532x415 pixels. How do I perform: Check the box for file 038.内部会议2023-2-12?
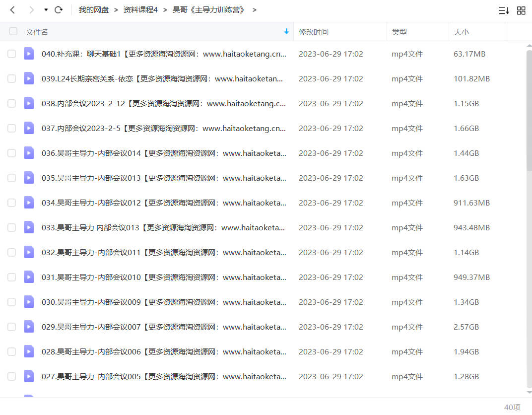[x=11, y=103]
